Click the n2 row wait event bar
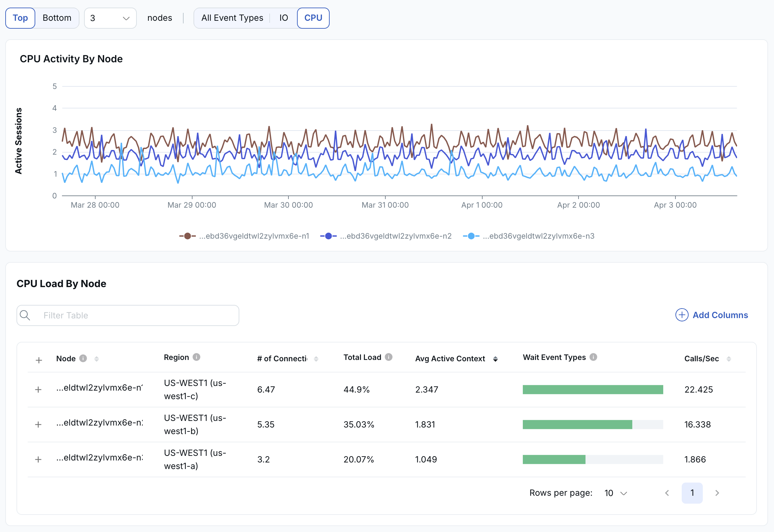The image size is (774, 532). [577, 424]
